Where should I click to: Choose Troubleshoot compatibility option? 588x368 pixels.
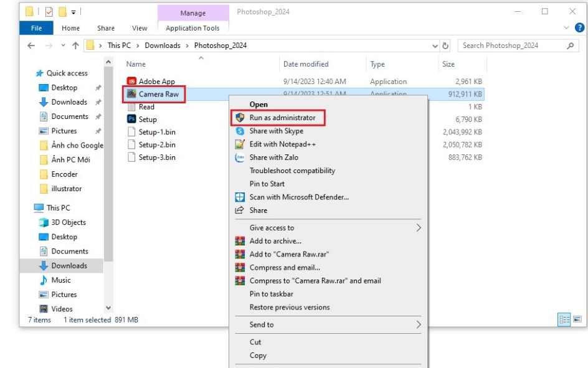point(292,171)
